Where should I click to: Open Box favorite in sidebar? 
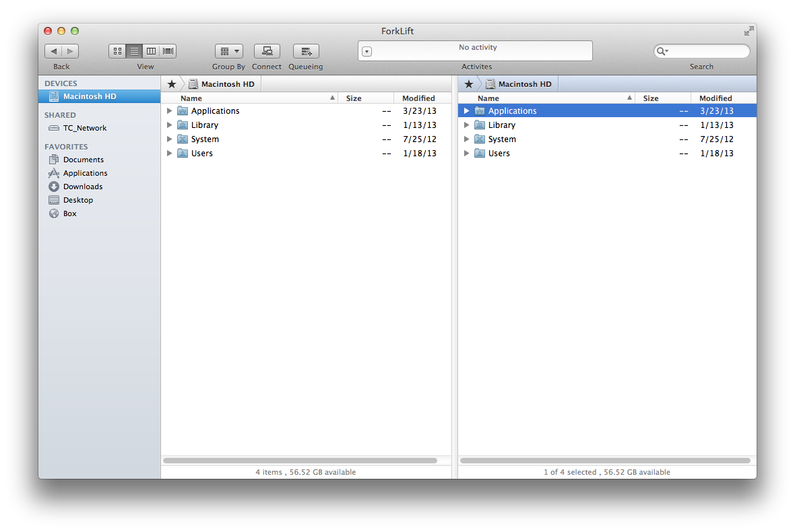(100, 214)
